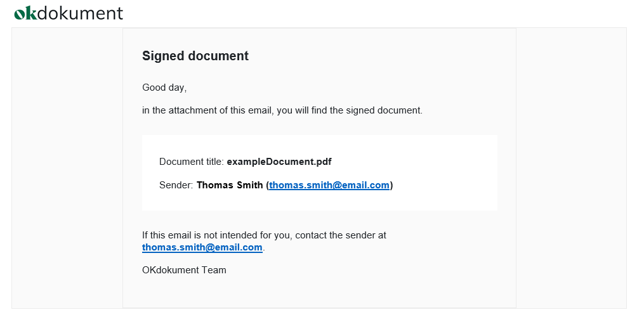The image size is (644, 324).
Task: Click the word 'Smith' in sender name
Action: [x=250, y=185]
